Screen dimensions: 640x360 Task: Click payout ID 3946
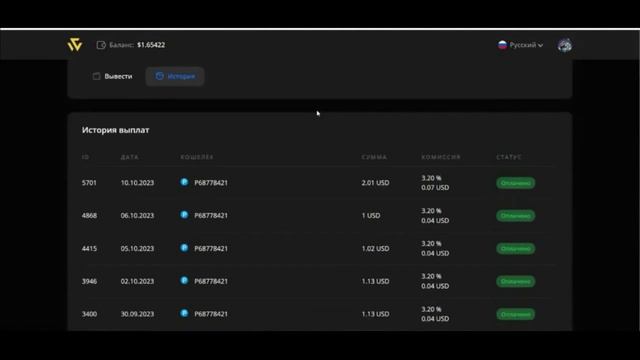[89, 281]
